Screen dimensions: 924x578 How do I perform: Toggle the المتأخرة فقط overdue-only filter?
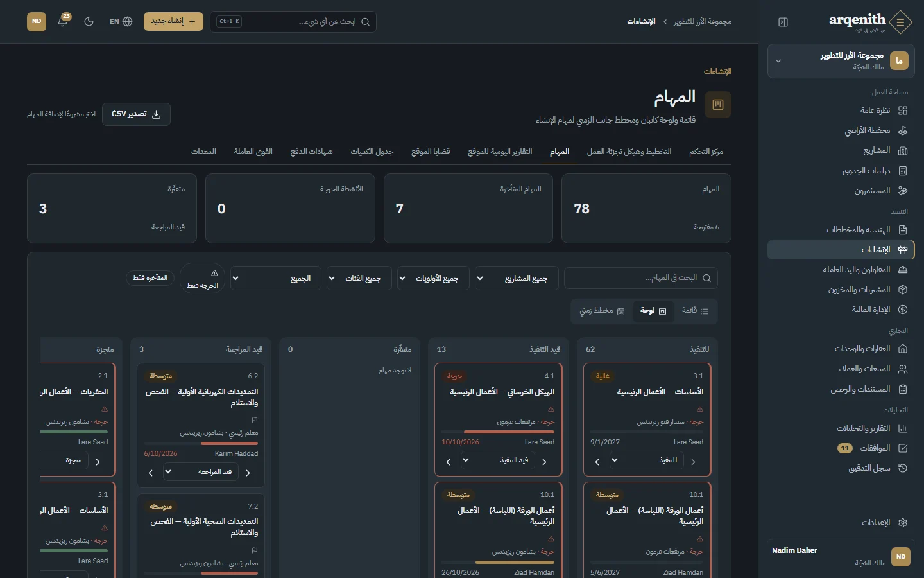pyautogui.click(x=150, y=278)
